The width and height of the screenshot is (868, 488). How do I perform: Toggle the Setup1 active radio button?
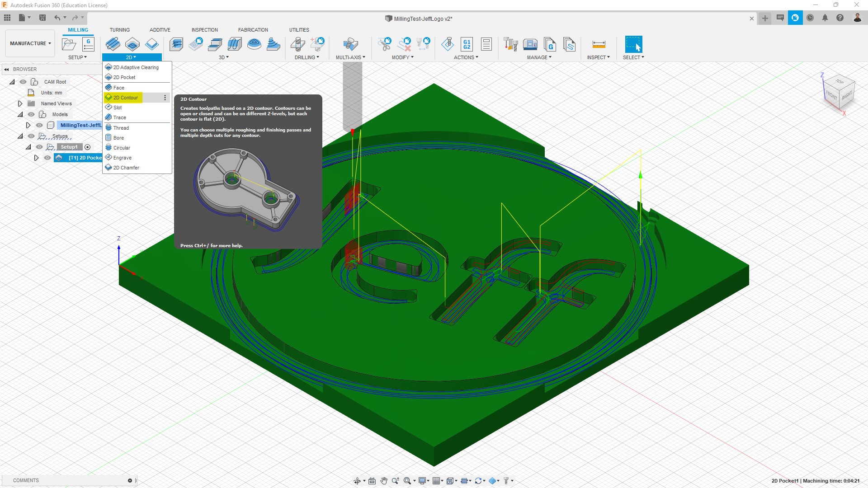(88, 147)
